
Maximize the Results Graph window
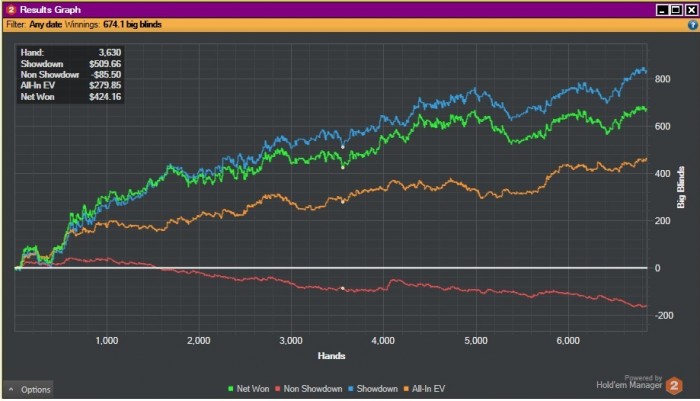pos(677,10)
